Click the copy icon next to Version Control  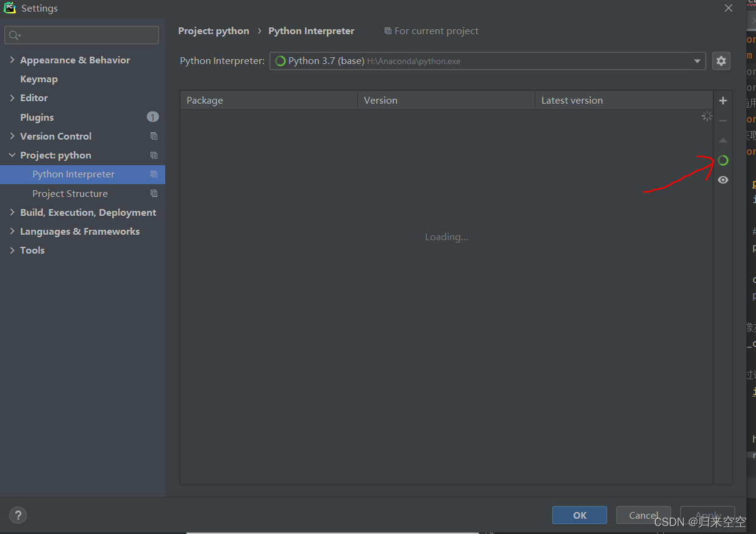[x=154, y=136]
